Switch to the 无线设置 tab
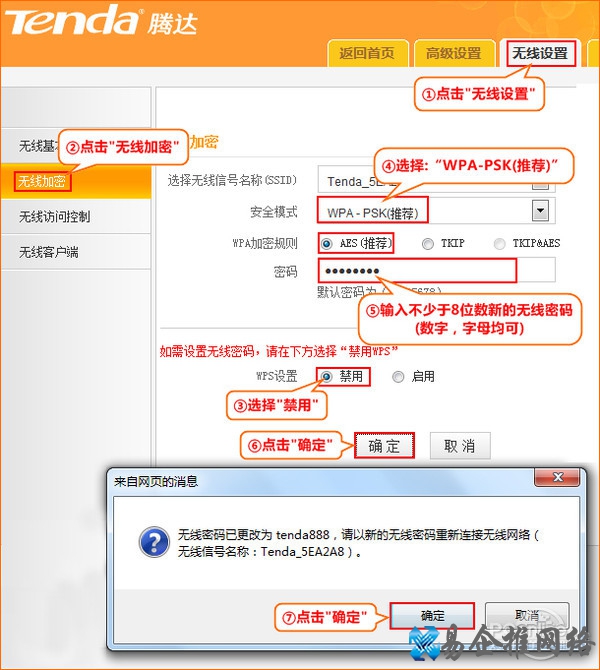The image size is (600, 670). point(541,53)
